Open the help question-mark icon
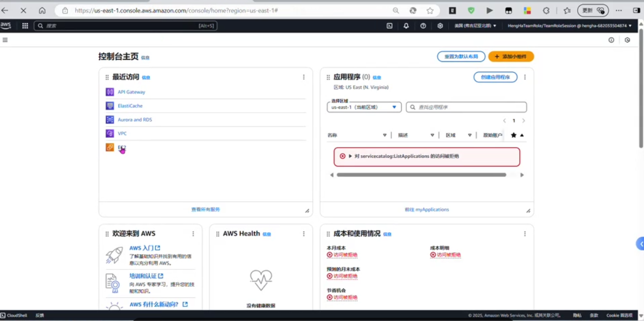This screenshot has height=321, width=644. (423, 26)
